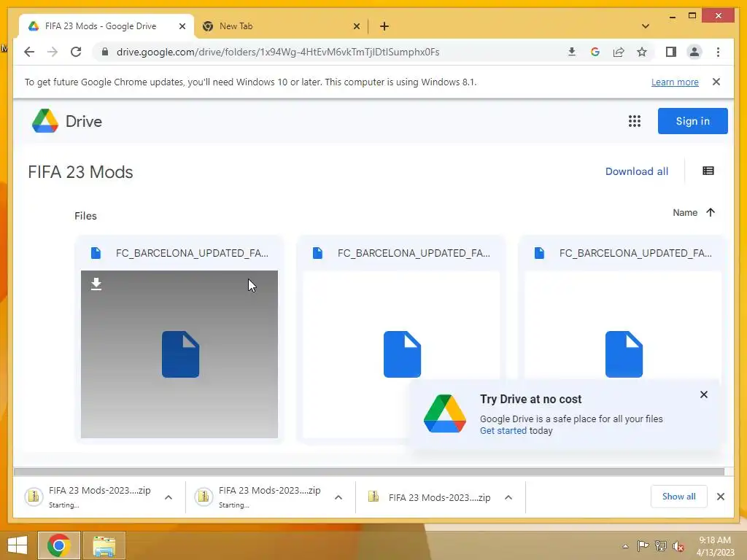Dismiss the Chrome update info bar

716,82
